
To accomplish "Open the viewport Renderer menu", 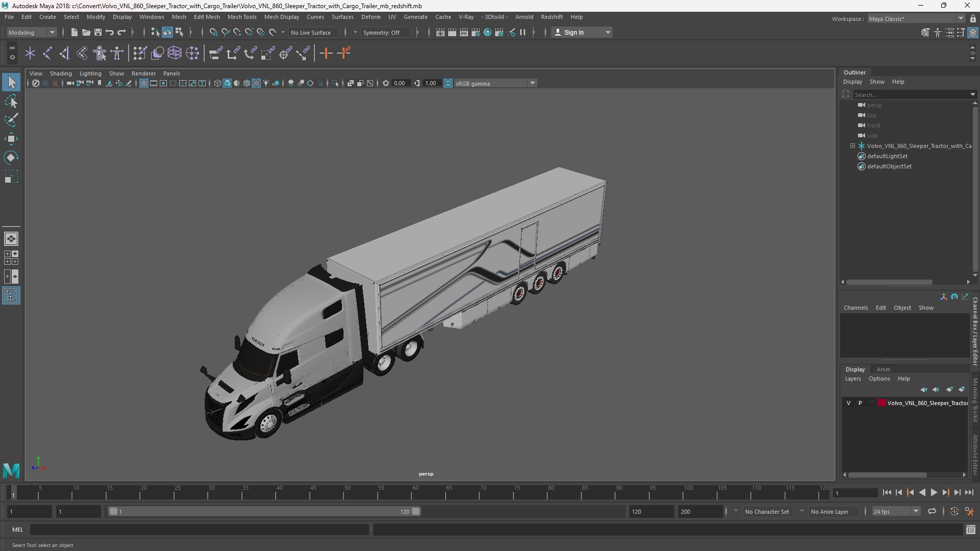I will pos(143,73).
